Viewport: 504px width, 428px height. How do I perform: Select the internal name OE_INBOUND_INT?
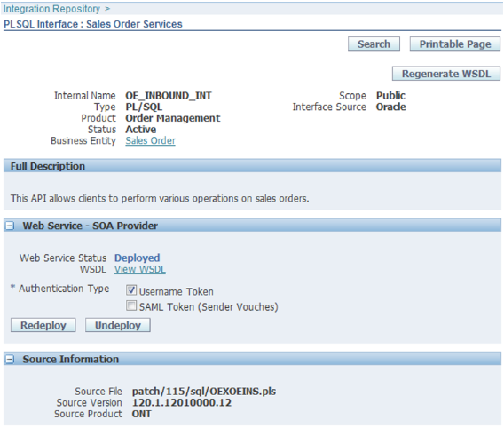pyautogui.click(x=169, y=96)
